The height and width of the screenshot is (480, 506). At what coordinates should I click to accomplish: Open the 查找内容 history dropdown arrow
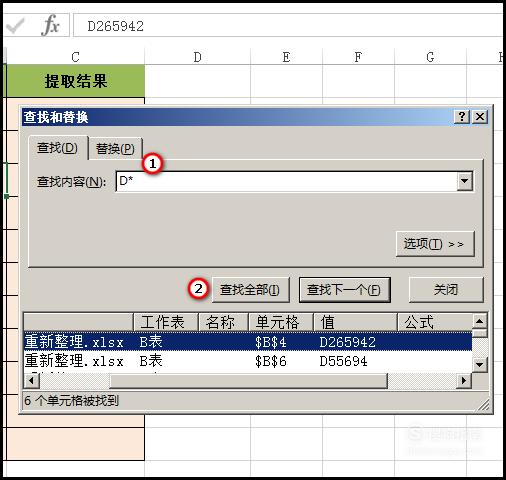(x=464, y=181)
